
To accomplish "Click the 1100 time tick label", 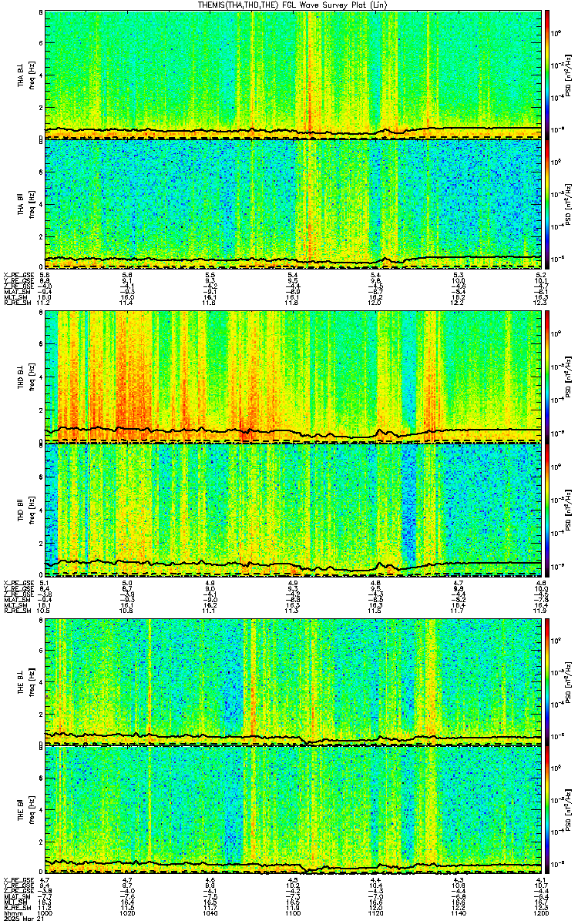I will coord(293,913).
